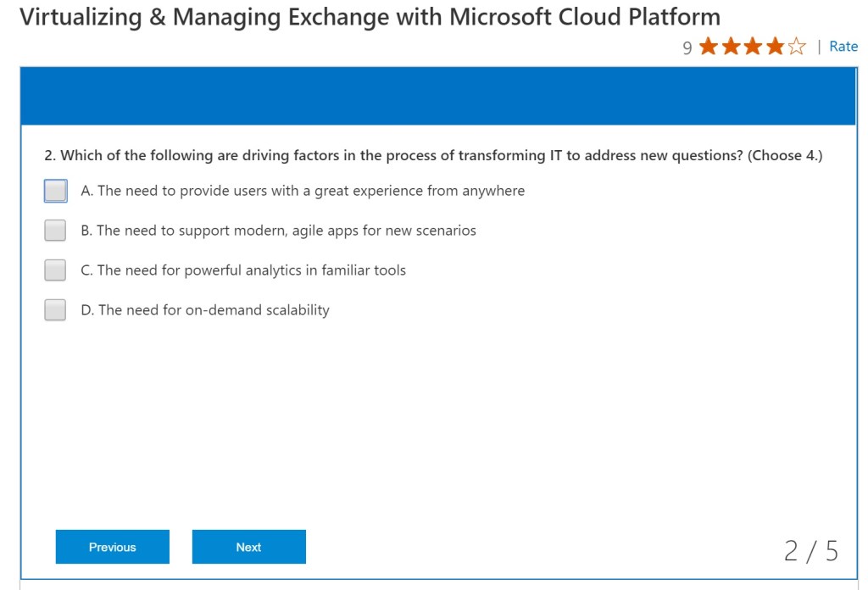Image resolution: width=868 pixels, height=590 pixels.
Task: Open the Rate link
Action: (843, 47)
